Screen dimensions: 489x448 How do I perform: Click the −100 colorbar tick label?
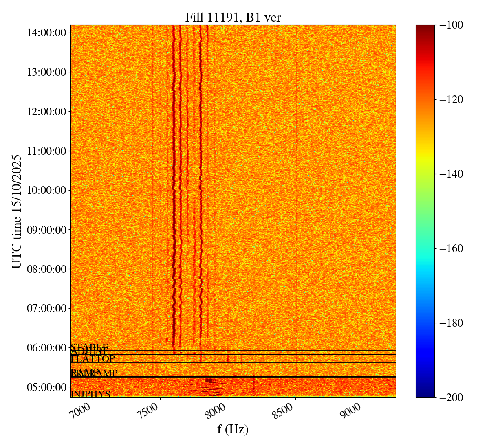tap(449, 25)
